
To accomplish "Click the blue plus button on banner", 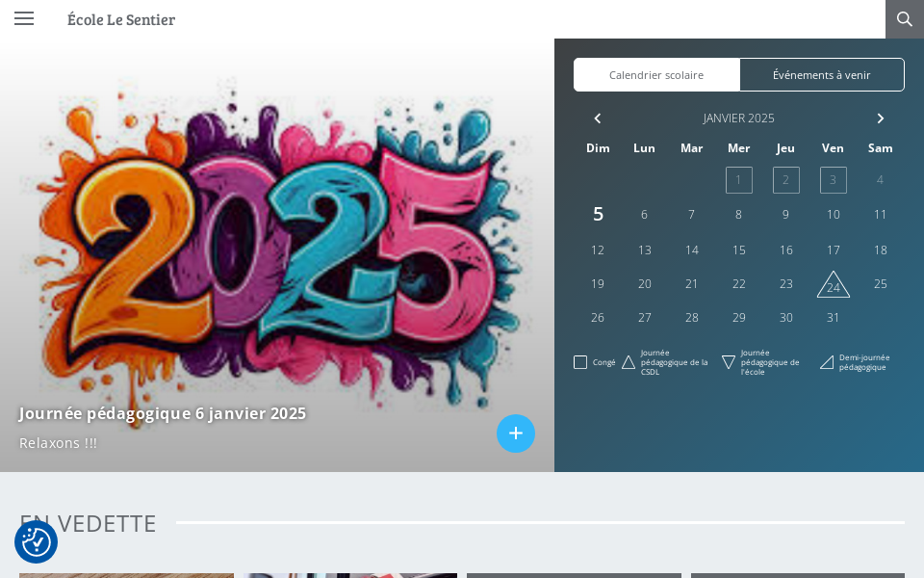I will tap(516, 433).
